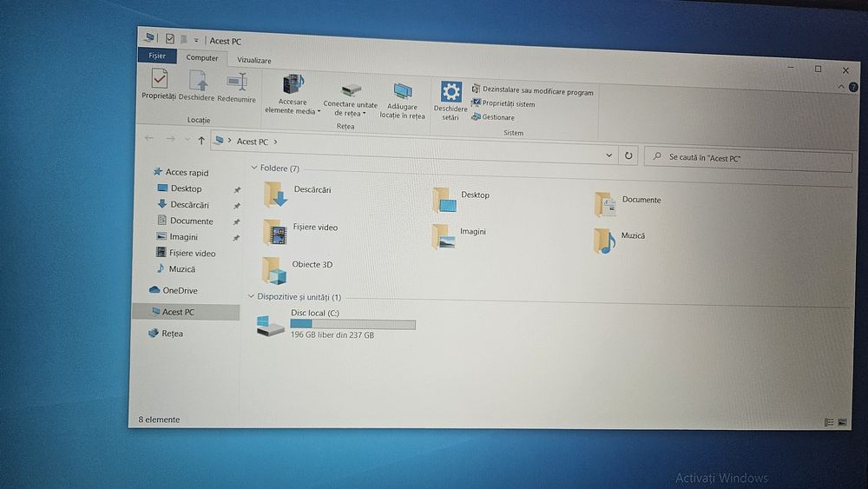Select Desktop in navigation pane

pyautogui.click(x=180, y=188)
